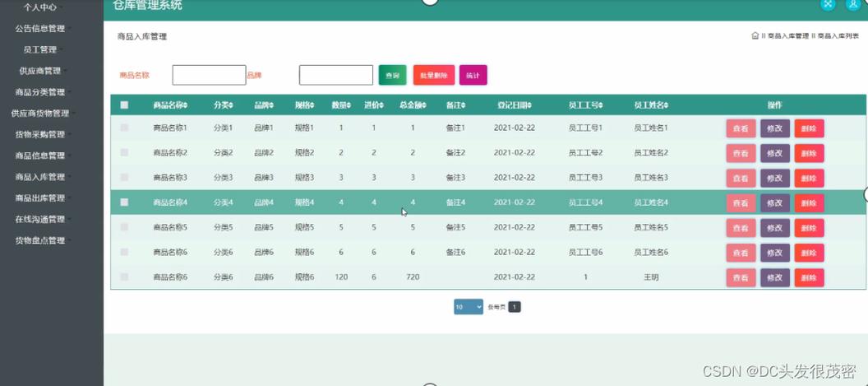Click 删除 for 商品名称3 row
The image size is (868, 386).
[x=810, y=179]
